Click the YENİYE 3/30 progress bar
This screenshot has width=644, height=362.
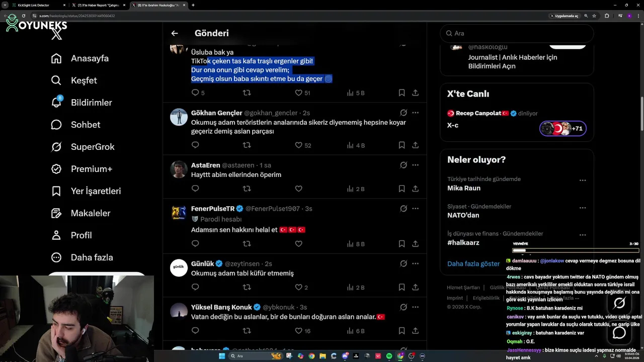pos(575,250)
